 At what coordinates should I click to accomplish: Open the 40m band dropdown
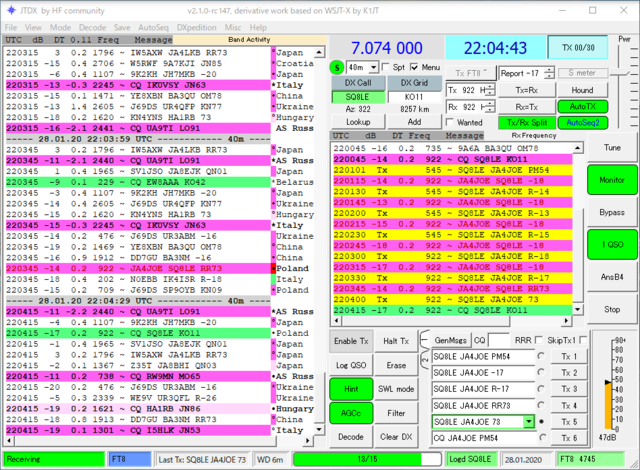pos(373,67)
